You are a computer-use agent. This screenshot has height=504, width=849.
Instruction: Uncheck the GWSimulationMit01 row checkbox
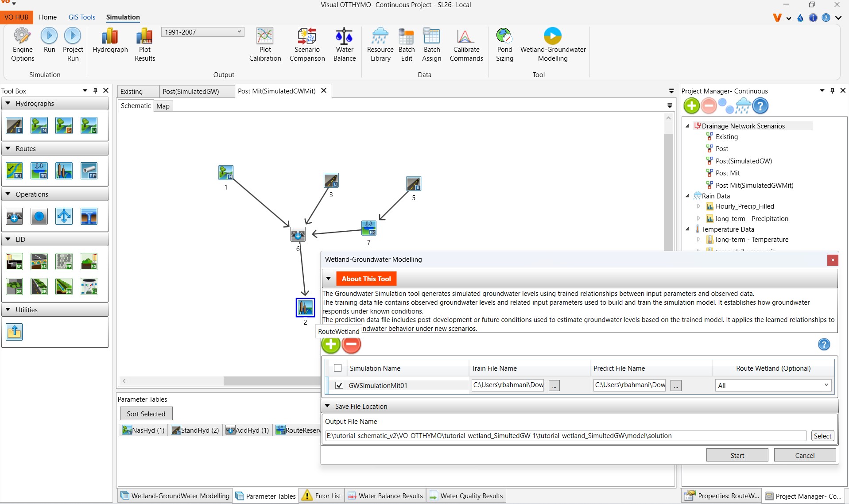click(x=339, y=385)
